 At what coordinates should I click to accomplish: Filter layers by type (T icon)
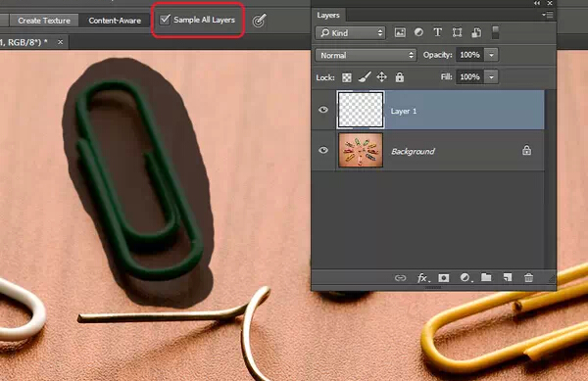pyautogui.click(x=438, y=32)
